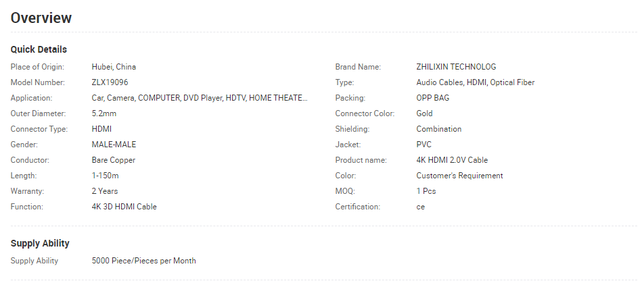Viewport: 644px width, 281px height.
Task: Select the 5.2mm outer diameter value
Action: (104, 113)
